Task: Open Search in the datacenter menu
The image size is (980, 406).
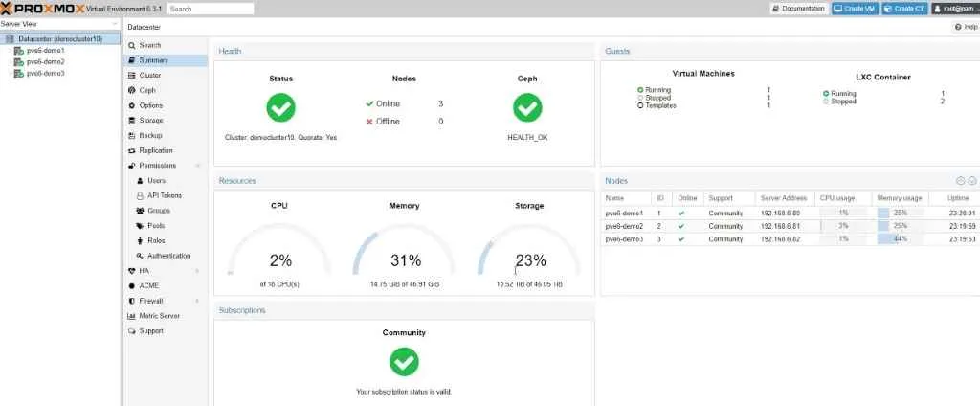Action: click(149, 45)
